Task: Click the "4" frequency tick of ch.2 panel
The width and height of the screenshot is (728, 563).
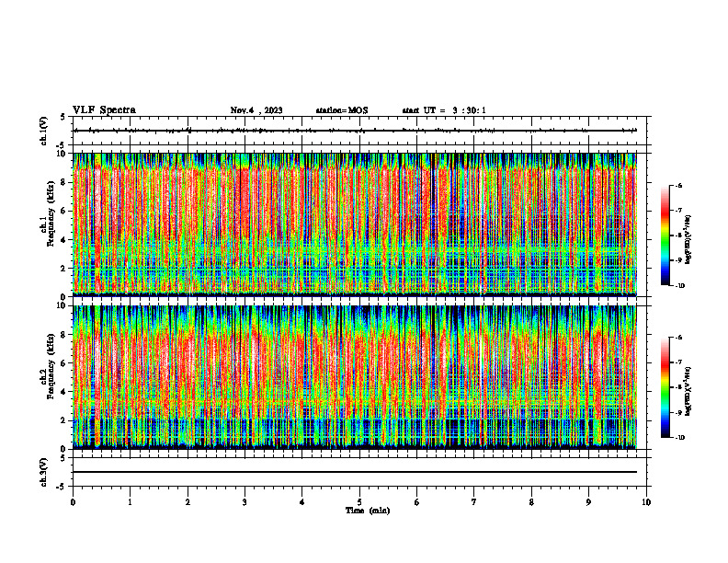Action: 64,393
